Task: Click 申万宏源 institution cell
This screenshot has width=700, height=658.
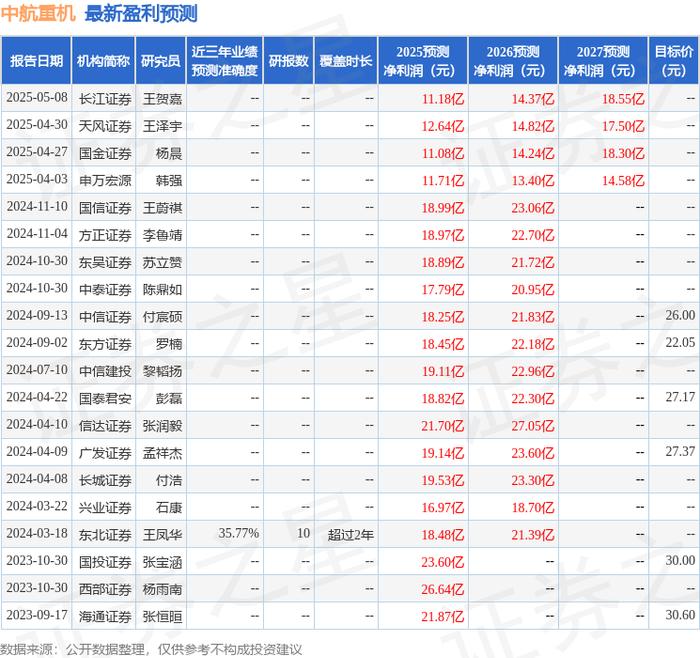Action: (105, 180)
